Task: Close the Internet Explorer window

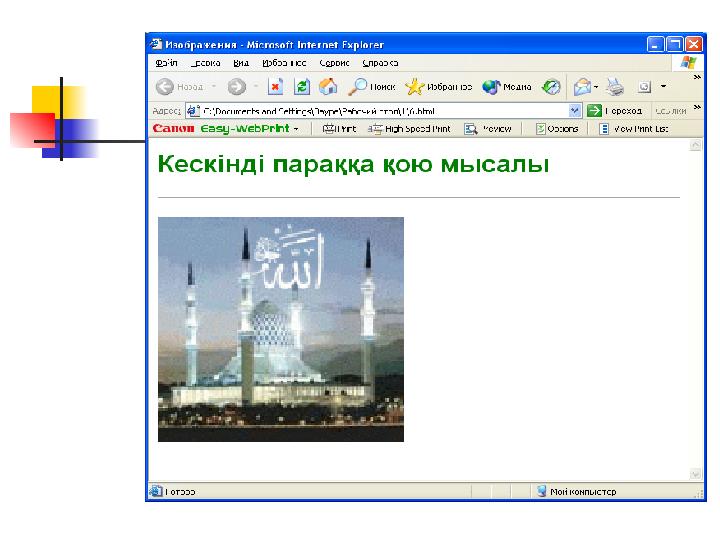Action: click(x=694, y=44)
